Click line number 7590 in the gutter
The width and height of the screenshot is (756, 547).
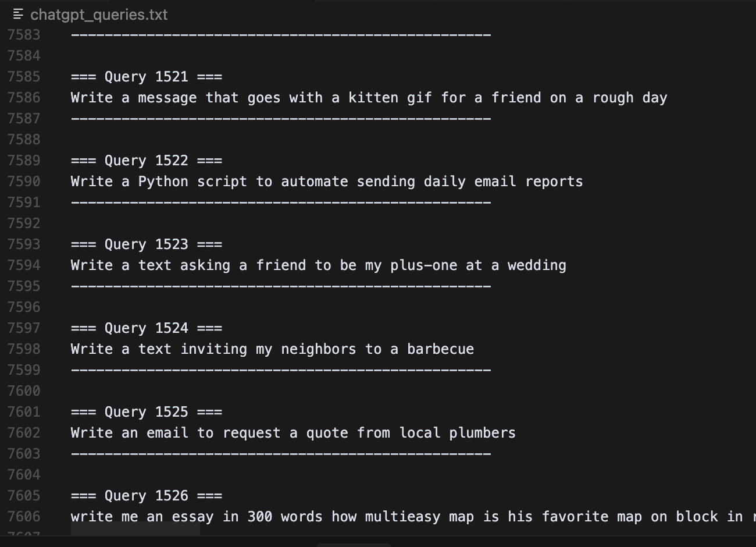[x=24, y=182]
